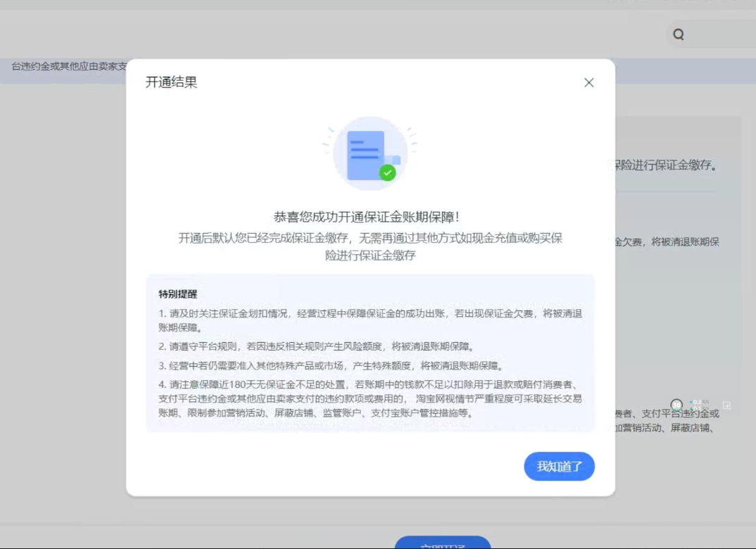
Task: Click background text 险进行保证金缴存 right of the dialog
Action: (666, 166)
